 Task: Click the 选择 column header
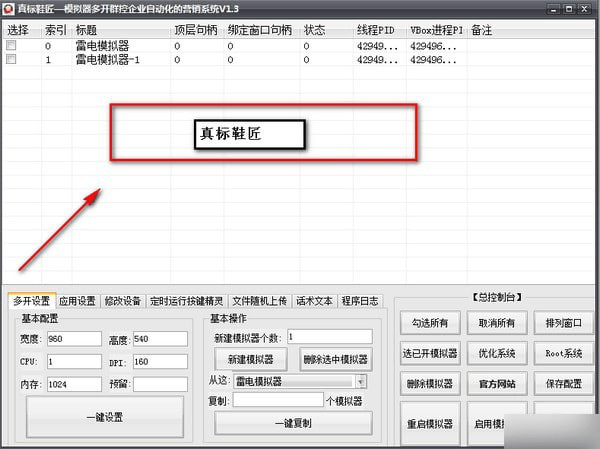[x=21, y=30]
